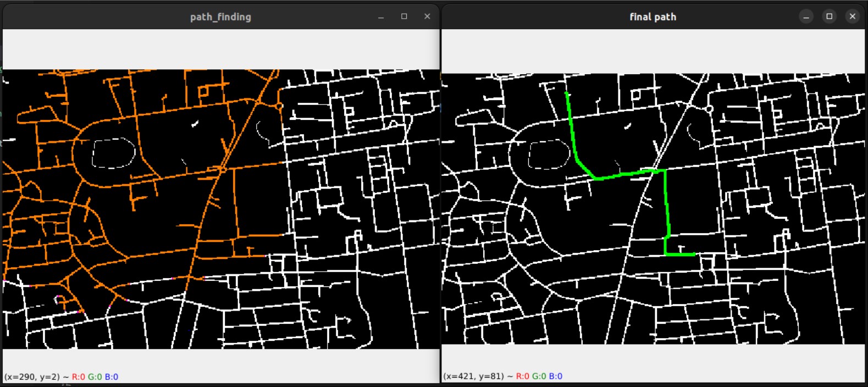Maximize the final path window
Screen dimensions: 868x387
click(x=829, y=16)
